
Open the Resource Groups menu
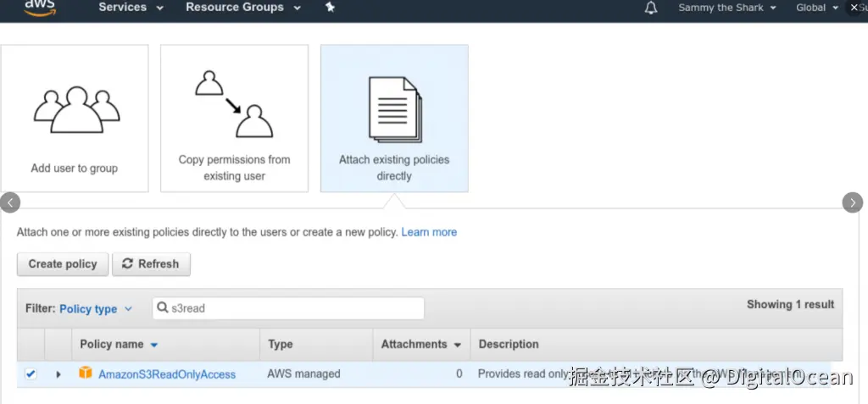(243, 8)
